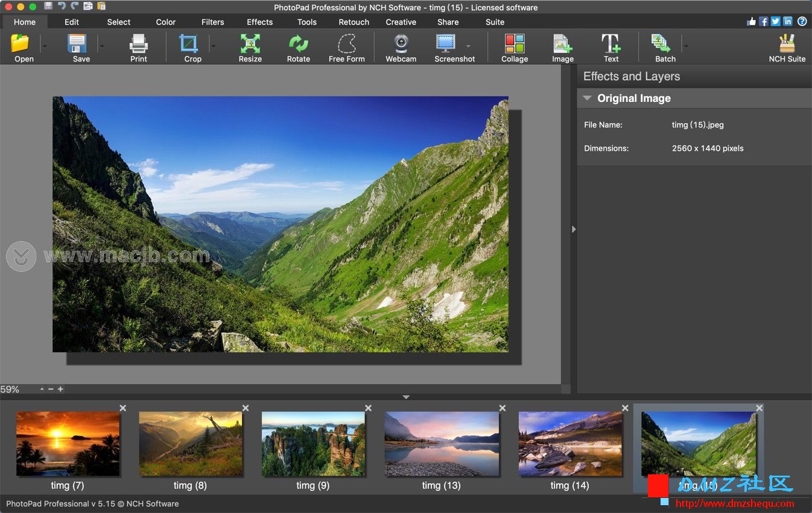Image resolution: width=812 pixels, height=513 pixels.
Task: Click the thumbs-up like icon
Action: click(x=751, y=21)
